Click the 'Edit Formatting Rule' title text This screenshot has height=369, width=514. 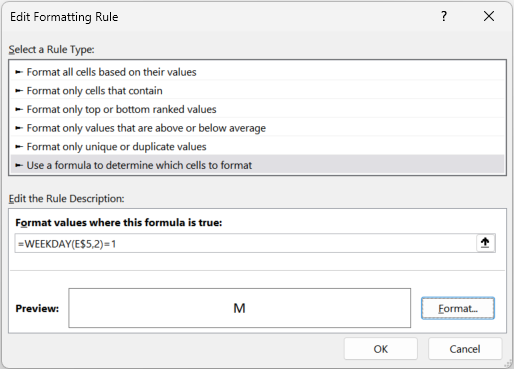point(64,17)
